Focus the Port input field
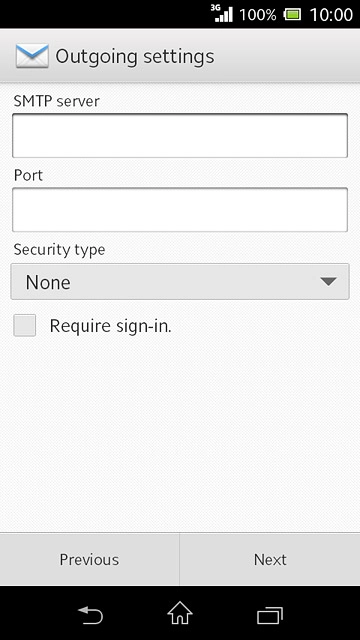This screenshot has width=360, height=640. [180, 210]
